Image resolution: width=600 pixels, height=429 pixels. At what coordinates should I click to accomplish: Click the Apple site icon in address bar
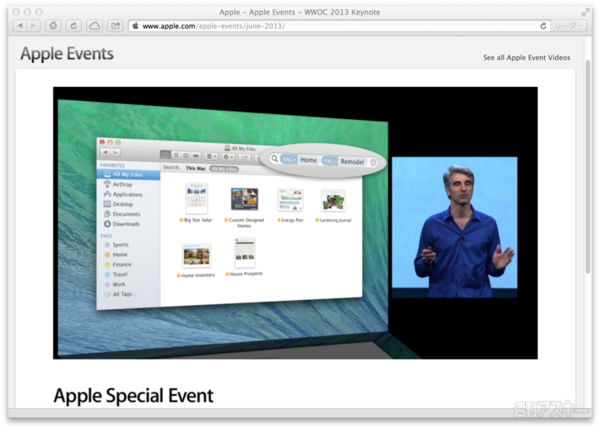click(x=135, y=26)
